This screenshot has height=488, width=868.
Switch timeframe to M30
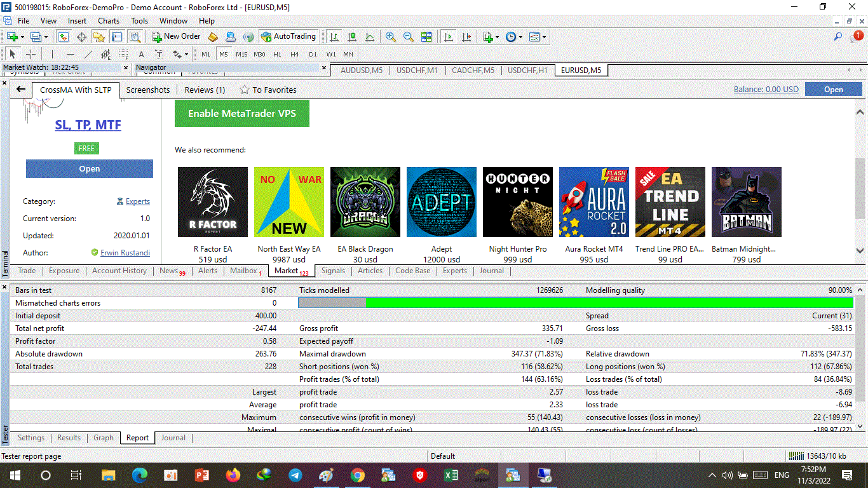point(259,54)
